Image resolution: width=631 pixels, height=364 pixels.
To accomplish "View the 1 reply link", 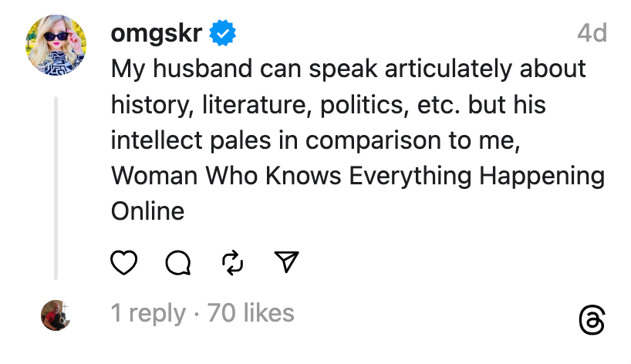I will pyautogui.click(x=148, y=313).
